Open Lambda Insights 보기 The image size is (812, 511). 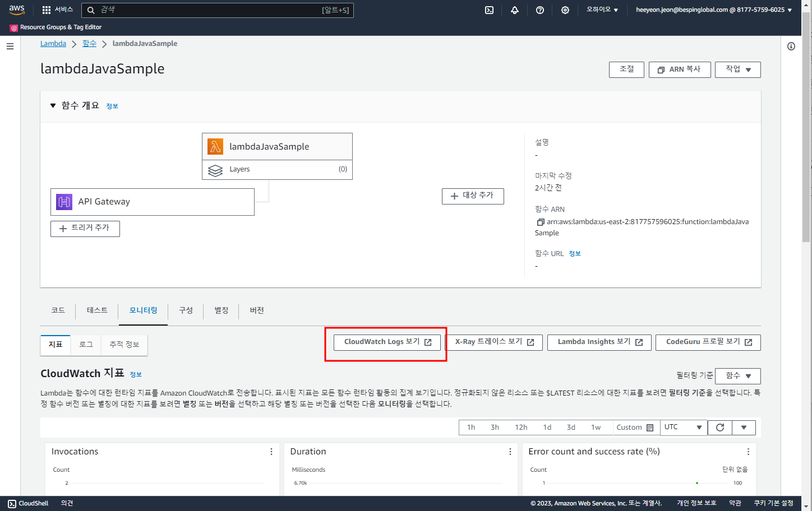(599, 342)
